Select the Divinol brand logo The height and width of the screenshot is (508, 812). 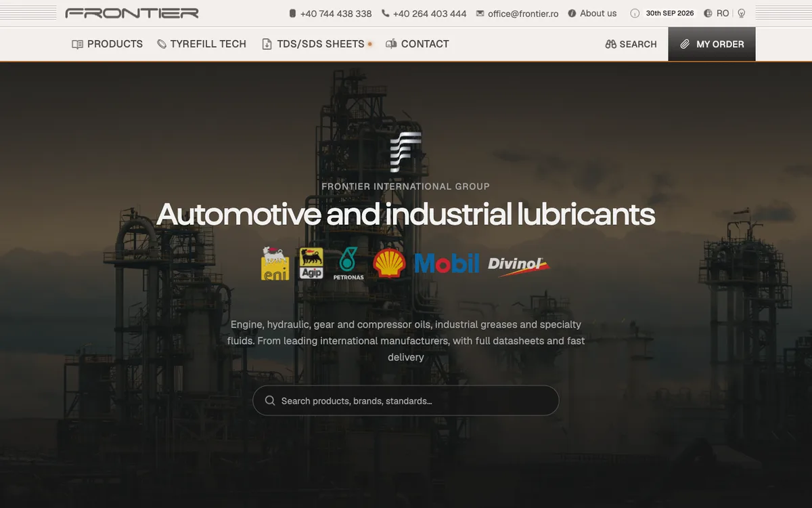[520, 266]
